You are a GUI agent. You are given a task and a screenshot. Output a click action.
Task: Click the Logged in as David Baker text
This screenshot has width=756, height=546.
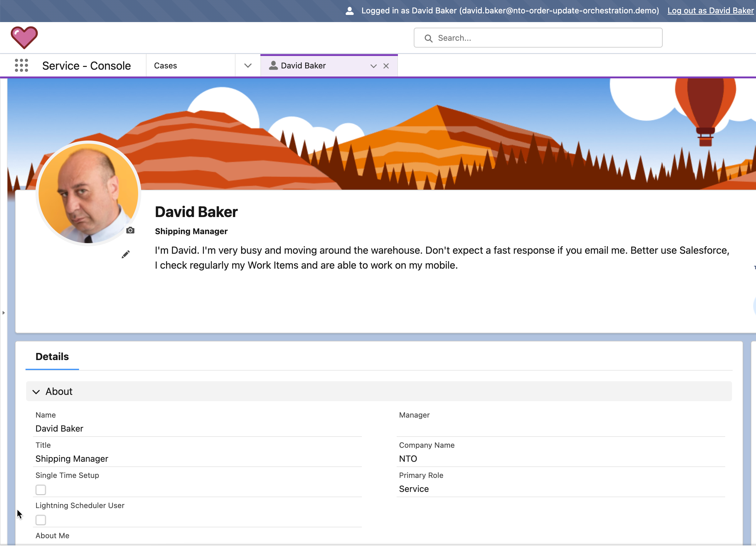point(510,11)
